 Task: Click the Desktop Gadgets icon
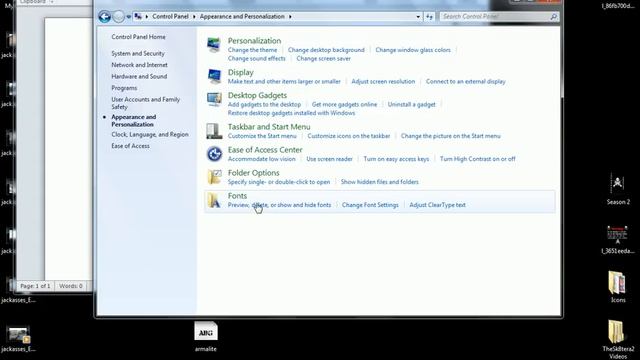tap(214, 99)
